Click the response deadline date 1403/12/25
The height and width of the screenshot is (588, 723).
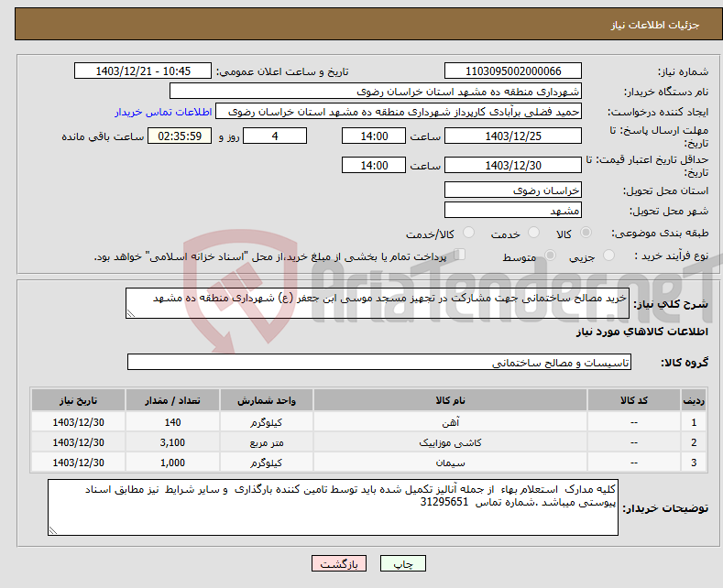pos(513,136)
